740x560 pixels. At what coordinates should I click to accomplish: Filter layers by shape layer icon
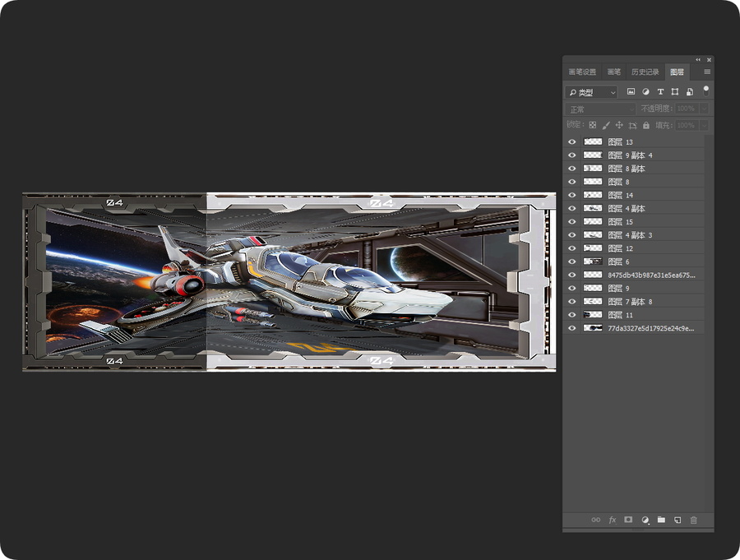[x=675, y=91]
